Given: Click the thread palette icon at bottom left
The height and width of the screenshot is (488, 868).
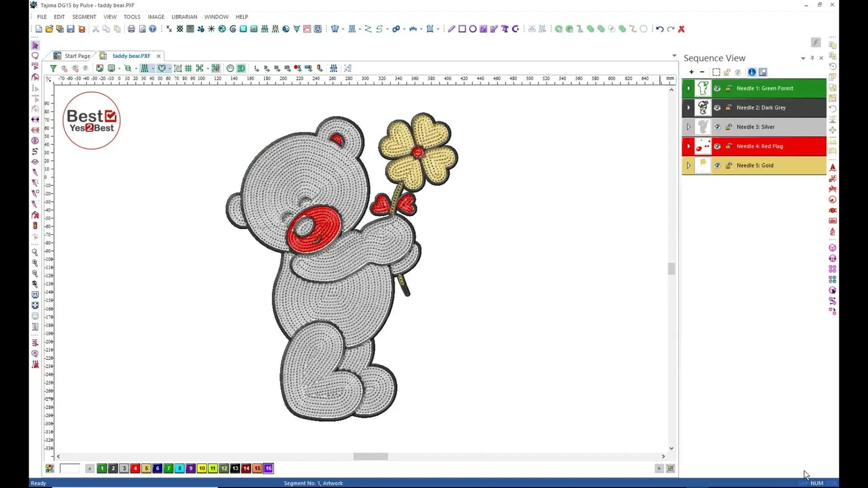Looking at the screenshot, I should coord(50,468).
